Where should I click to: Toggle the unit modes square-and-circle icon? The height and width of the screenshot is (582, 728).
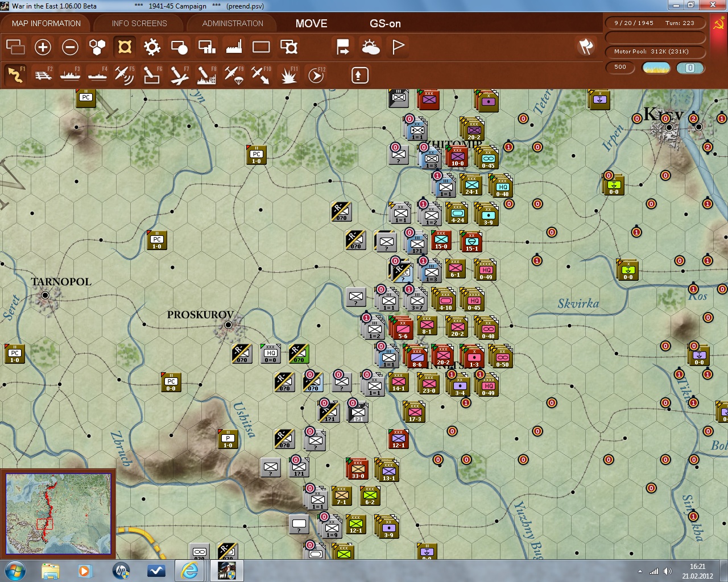pos(179,47)
